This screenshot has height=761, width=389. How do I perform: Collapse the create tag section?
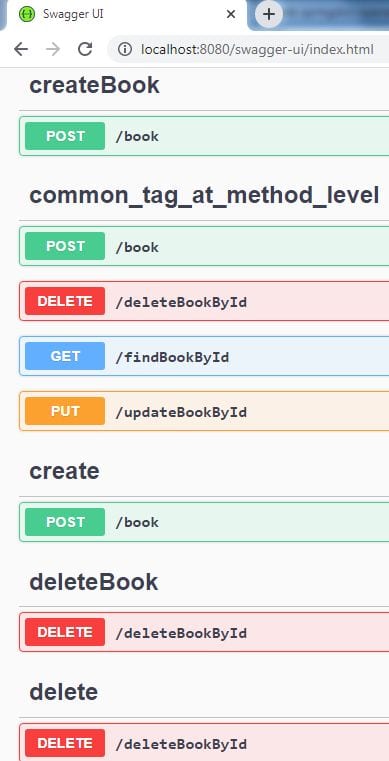(x=65, y=471)
